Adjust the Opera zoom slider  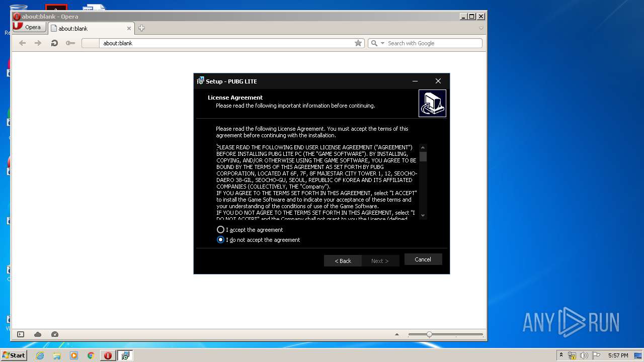(x=429, y=334)
